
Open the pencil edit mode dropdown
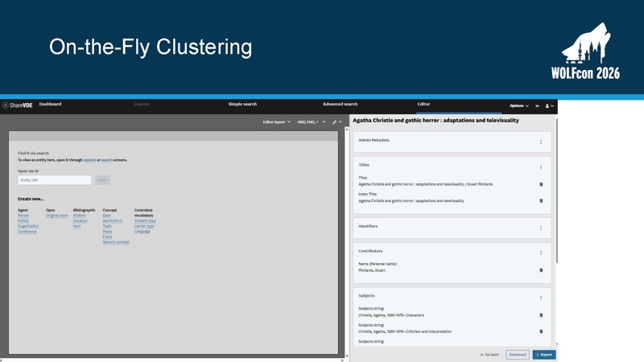337,122
